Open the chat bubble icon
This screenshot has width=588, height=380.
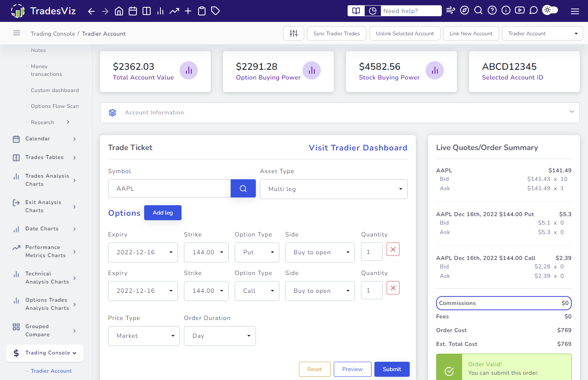coord(534,11)
